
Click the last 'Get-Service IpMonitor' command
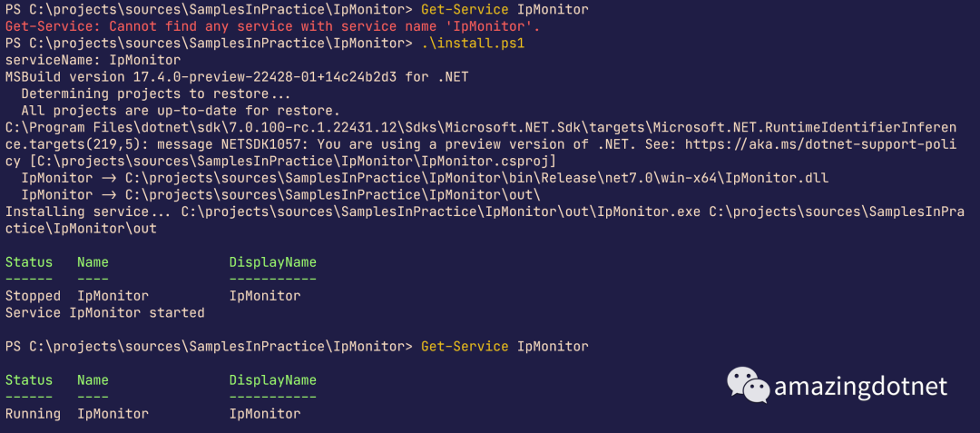505,346
